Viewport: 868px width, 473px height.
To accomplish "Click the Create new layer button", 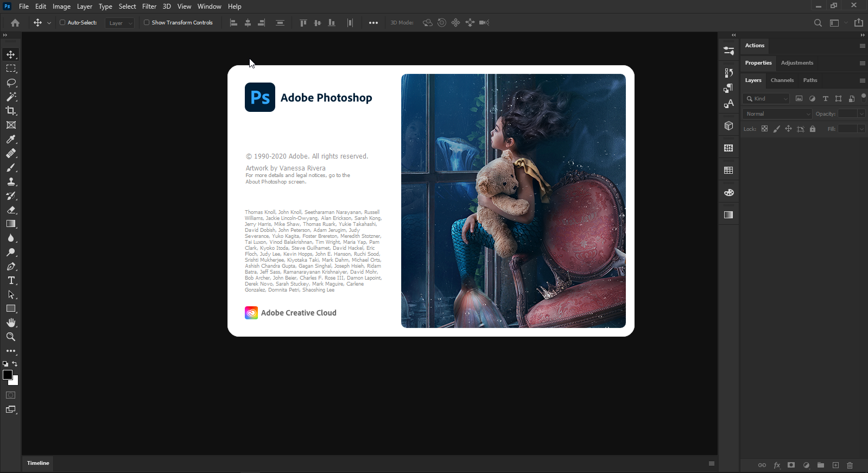I will tap(835, 465).
